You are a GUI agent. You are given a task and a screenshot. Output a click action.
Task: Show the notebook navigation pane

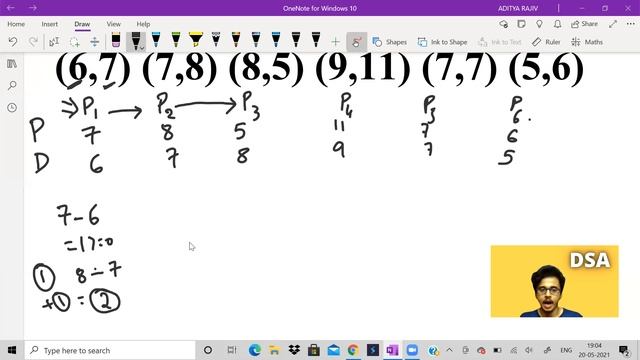12,64
